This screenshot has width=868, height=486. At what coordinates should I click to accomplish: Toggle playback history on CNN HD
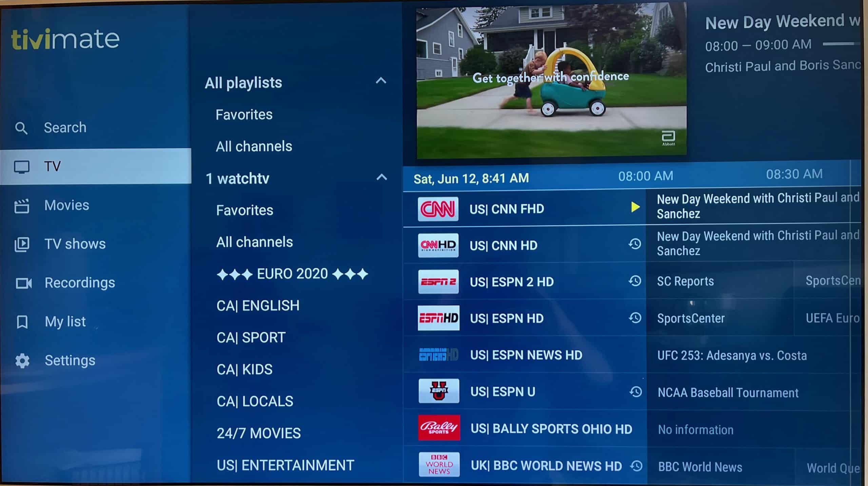(634, 245)
